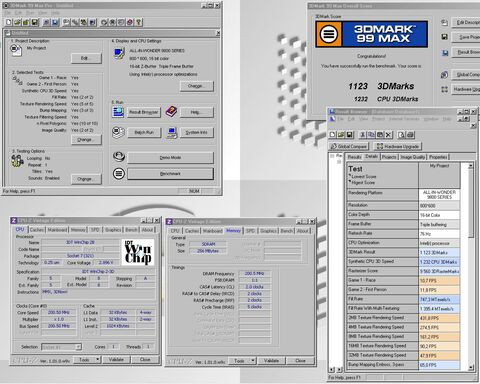Screen dimensions: 480x384
Task: Open the Selection combo box in CPU-Z
Action: point(61,347)
